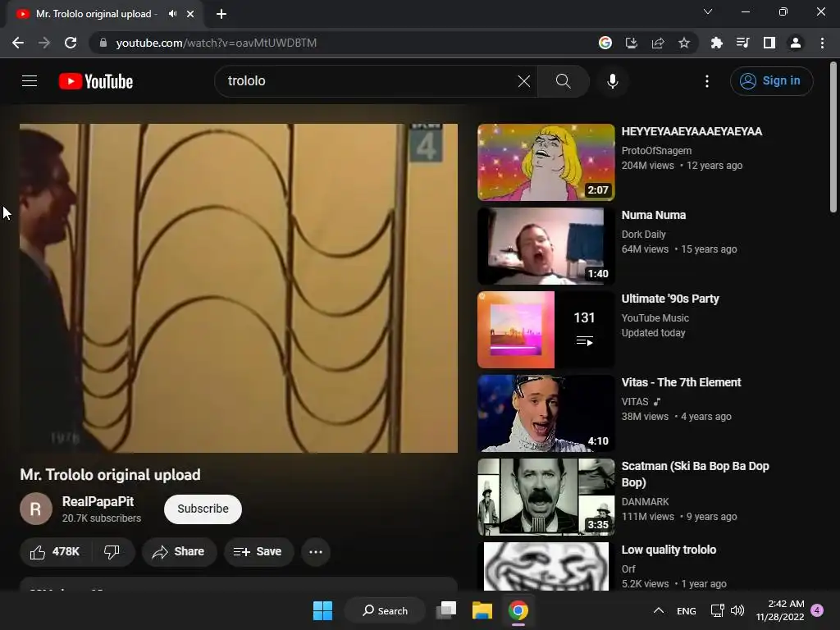Open the Numa Numa video title
Image resolution: width=840 pixels, height=630 pixels.
(654, 216)
